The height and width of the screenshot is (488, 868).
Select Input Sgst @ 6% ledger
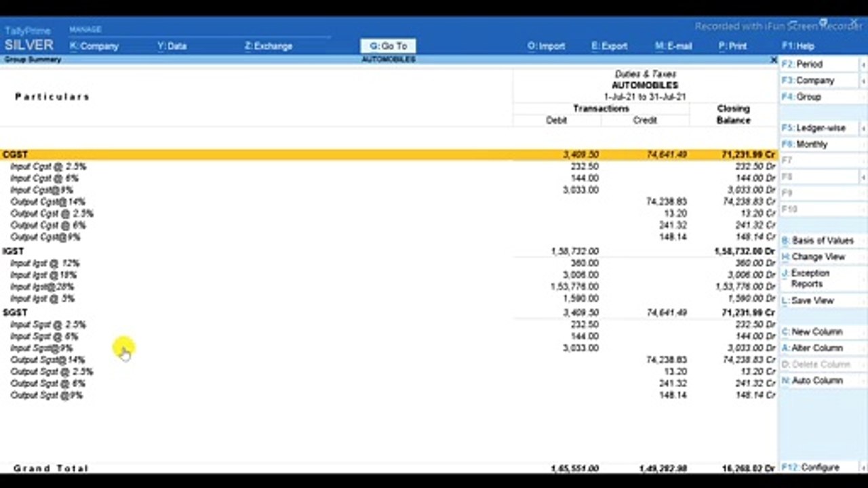click(44, 336)
